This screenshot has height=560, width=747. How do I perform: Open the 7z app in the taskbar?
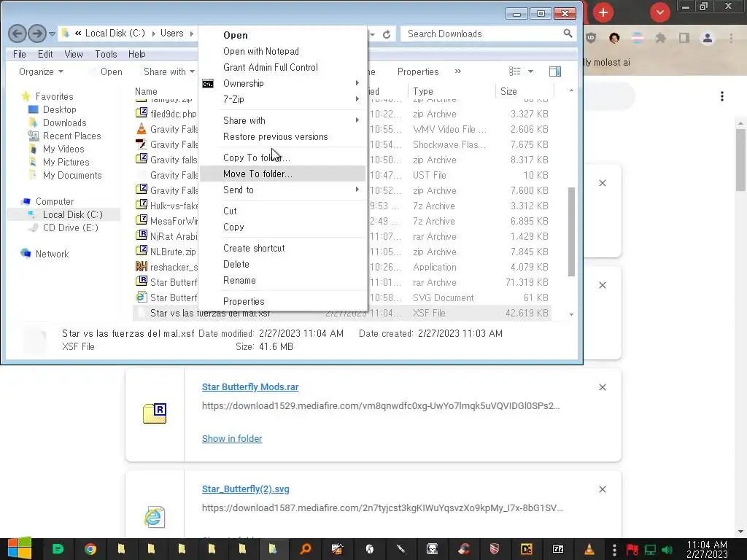tap(558, 549)
